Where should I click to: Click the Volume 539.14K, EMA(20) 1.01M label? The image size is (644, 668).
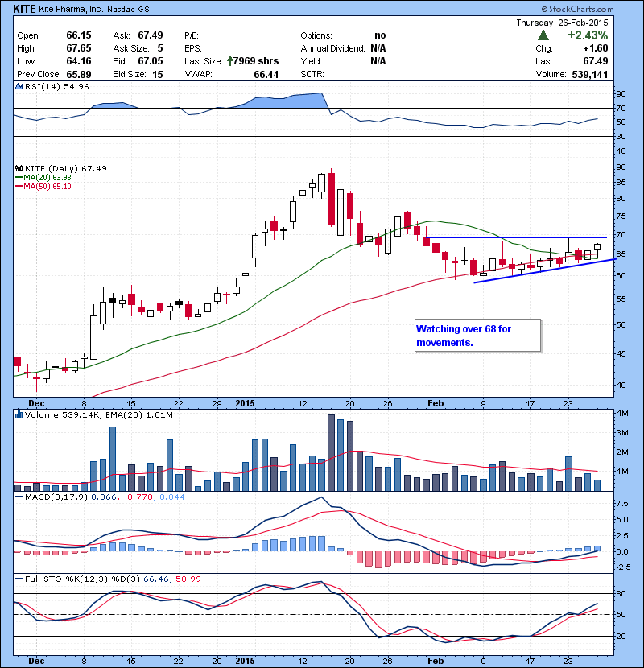pyautogui.click(x=99, y=414)
